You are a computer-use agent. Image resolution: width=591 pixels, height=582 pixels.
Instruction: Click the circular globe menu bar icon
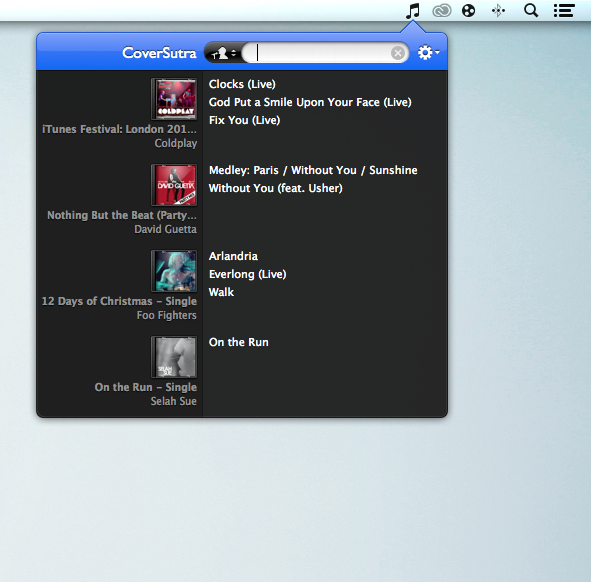point(469,11)
